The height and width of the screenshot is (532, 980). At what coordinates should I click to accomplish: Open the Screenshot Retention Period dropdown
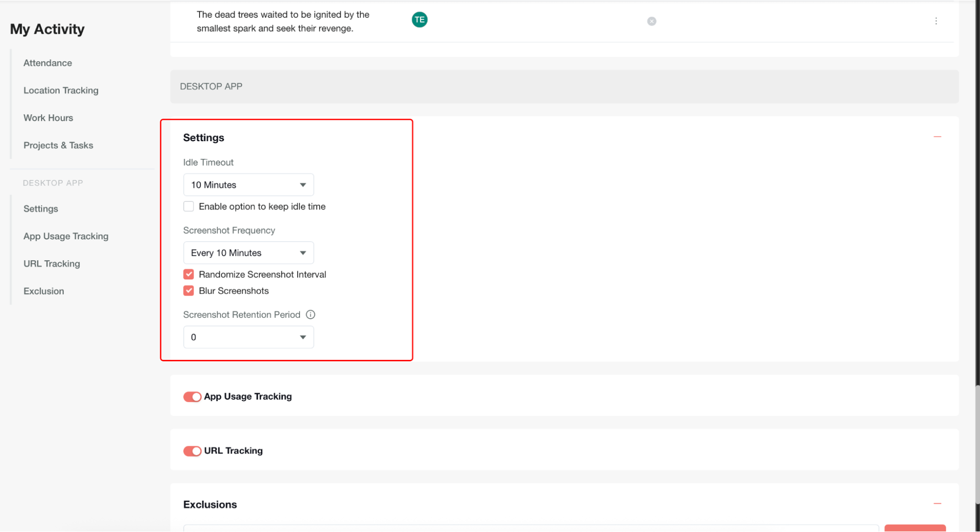pyautogui.click(x=248, y=337)
